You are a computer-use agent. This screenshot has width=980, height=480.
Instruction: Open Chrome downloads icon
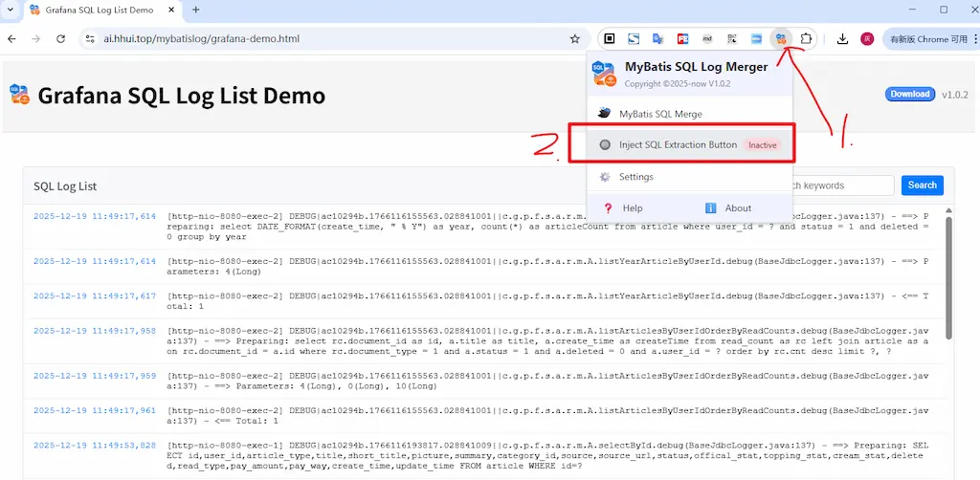pyautogui.click(x=842, y=39)
